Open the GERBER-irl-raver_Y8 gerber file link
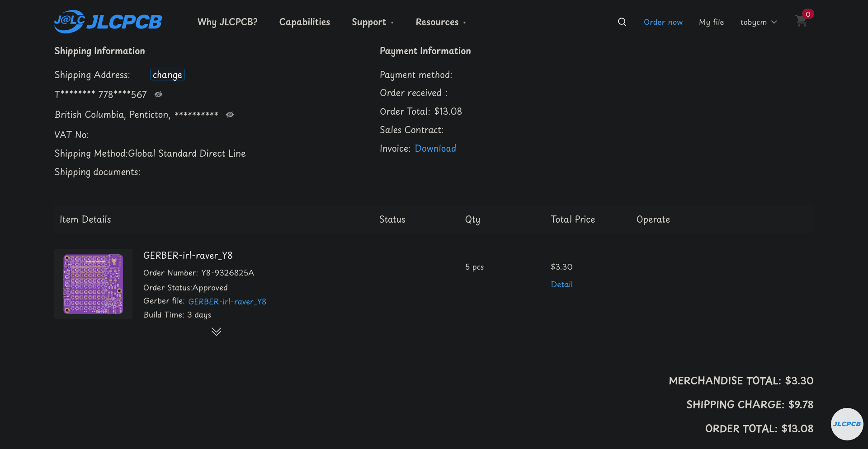This screenshot has height=449, width=868. (x=227, y=302)
